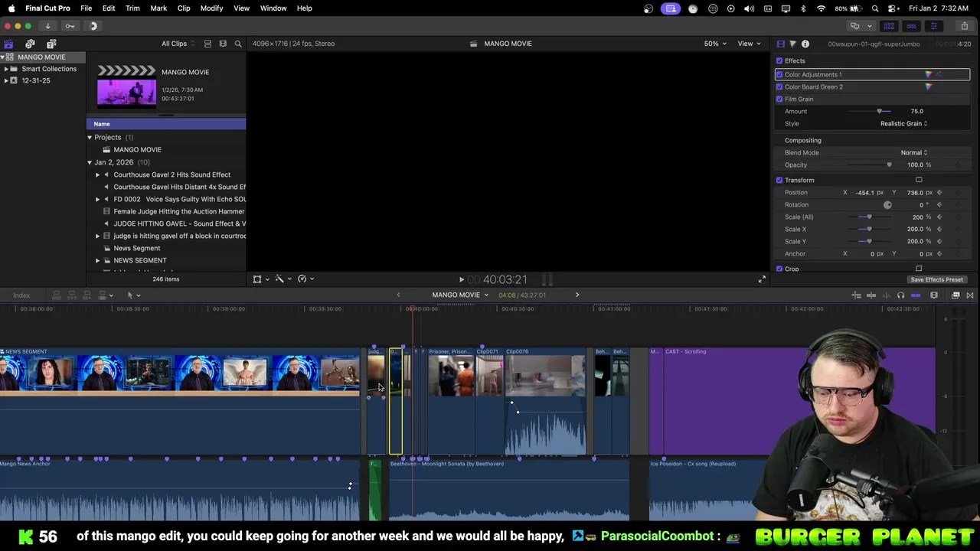
Task: Click the Share export icon
Action: pos(965,26)
